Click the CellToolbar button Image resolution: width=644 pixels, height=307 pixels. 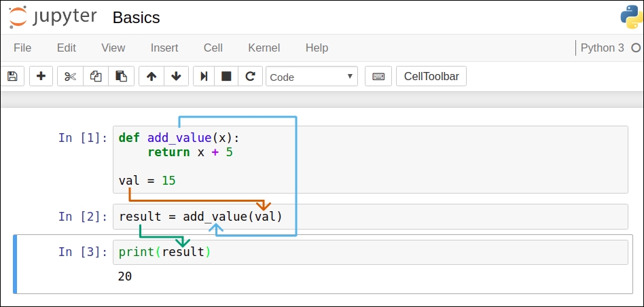point(431,77)
